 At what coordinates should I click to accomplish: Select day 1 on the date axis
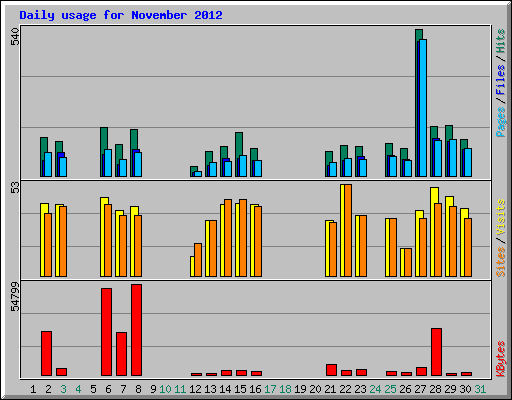33,389
